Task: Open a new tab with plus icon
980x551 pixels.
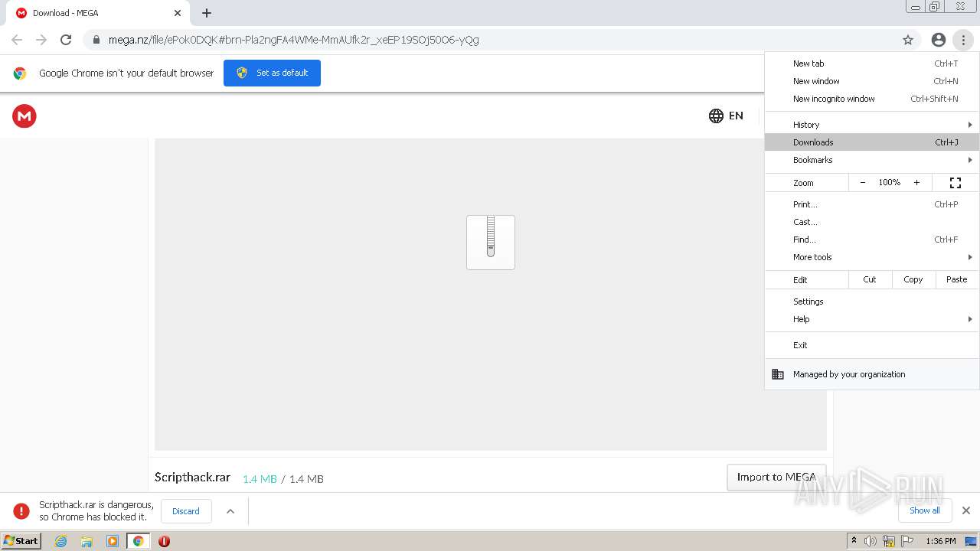Action: click(x=207, y=13)
